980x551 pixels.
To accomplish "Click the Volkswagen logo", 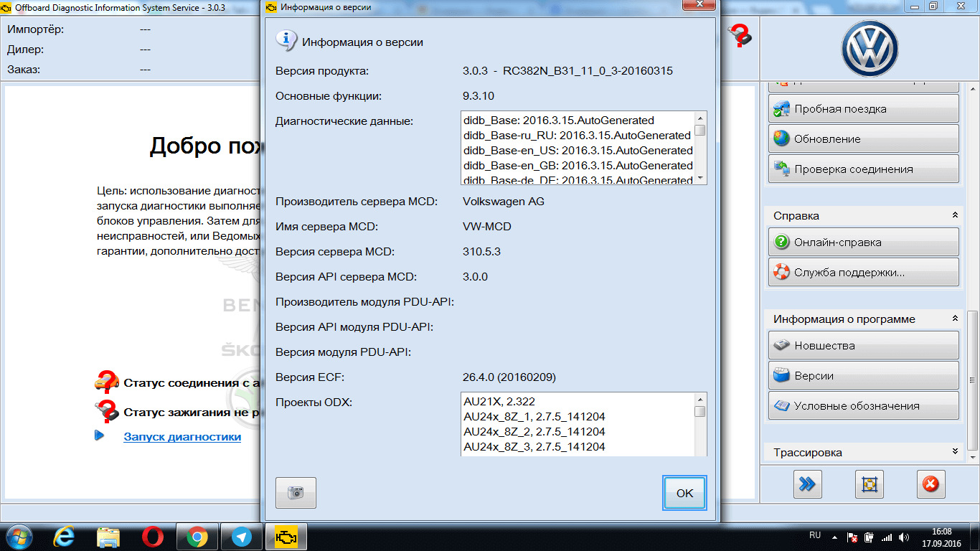I will tap(870, 49).
